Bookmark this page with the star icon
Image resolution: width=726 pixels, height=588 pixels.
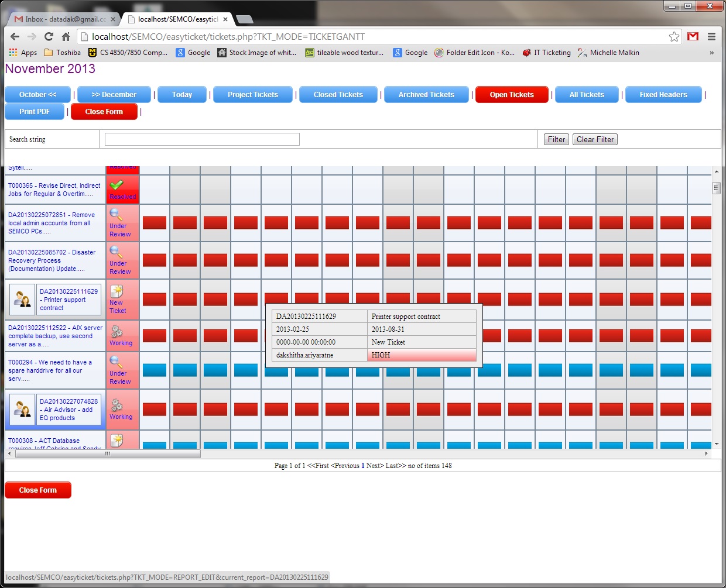[674, 37]
